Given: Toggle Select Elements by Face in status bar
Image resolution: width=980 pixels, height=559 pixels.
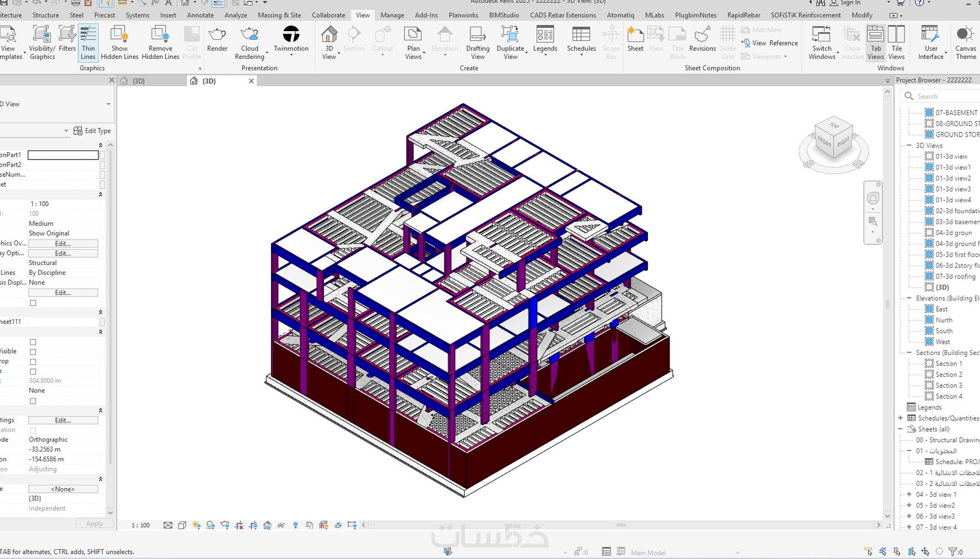Looking at the screenshot, I should pos(911,552).
